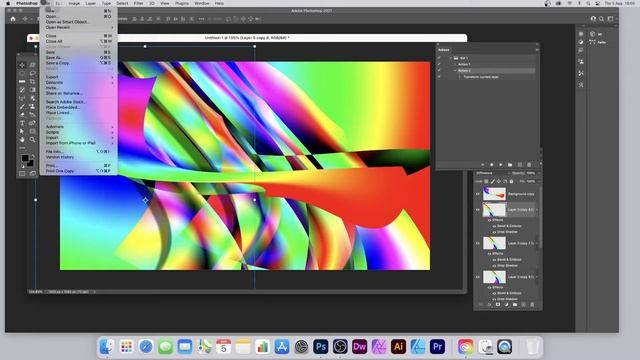Choose Save As... in File menu
This screenshot has height=360, width=640.
pyautogui.click(x=78, y=58)
